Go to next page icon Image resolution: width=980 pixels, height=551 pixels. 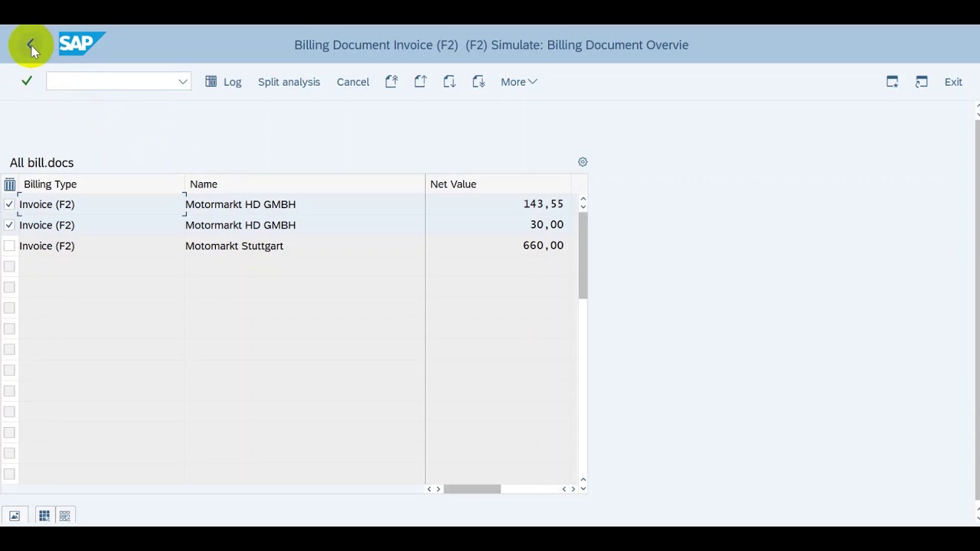coord(449,81)
